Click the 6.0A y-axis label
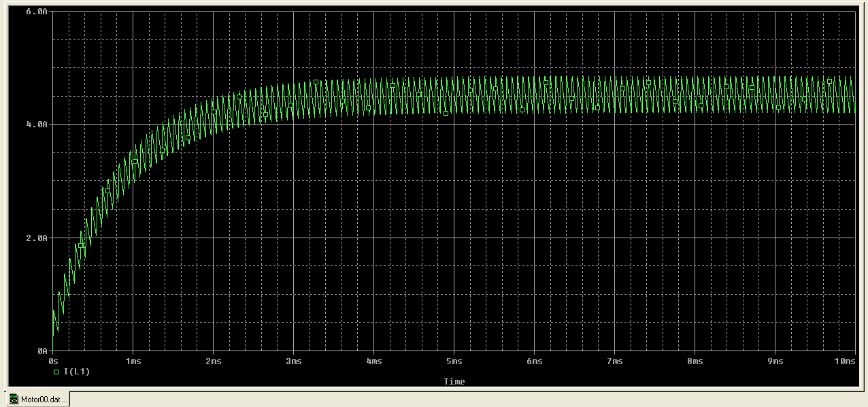 [x=38, y=12]
